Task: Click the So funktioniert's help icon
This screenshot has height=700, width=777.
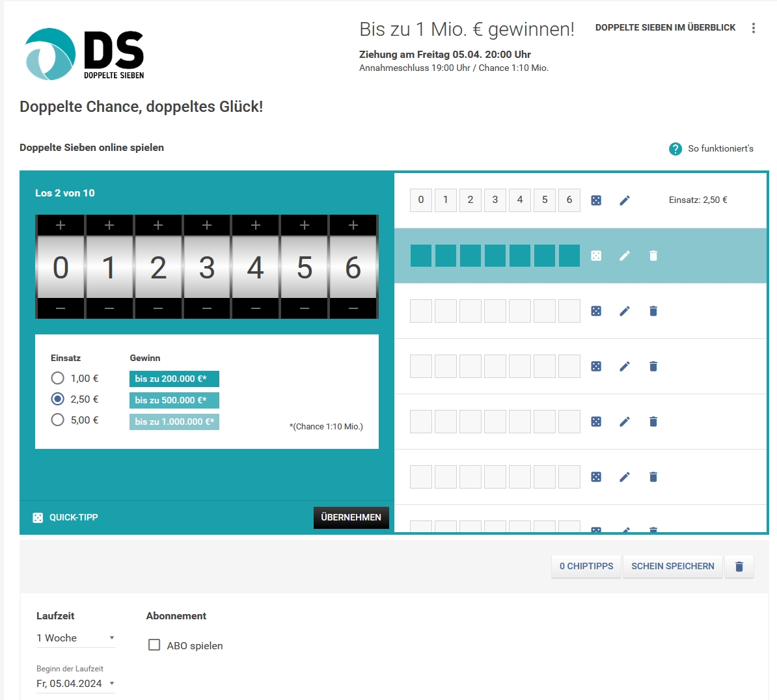Action: click(675, 148)
